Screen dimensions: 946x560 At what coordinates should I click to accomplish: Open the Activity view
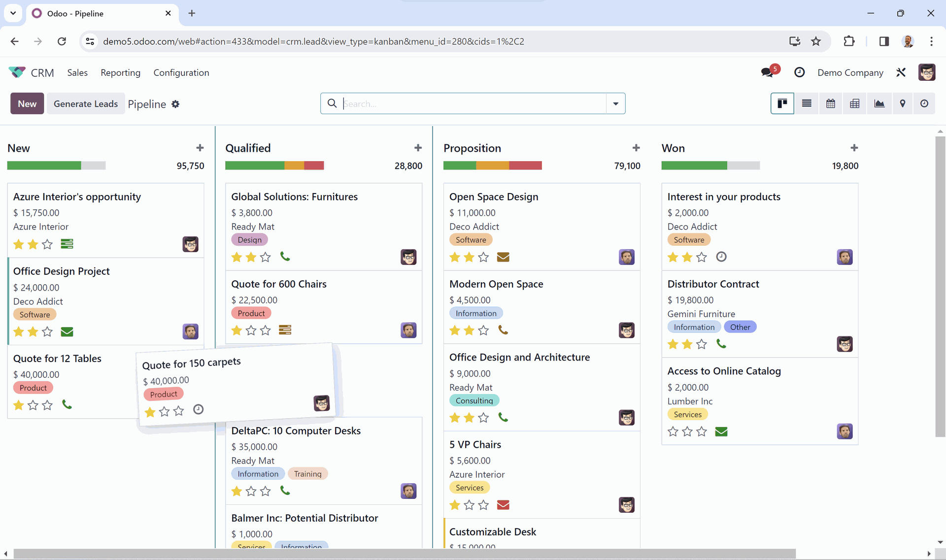(x=924, y=103)
